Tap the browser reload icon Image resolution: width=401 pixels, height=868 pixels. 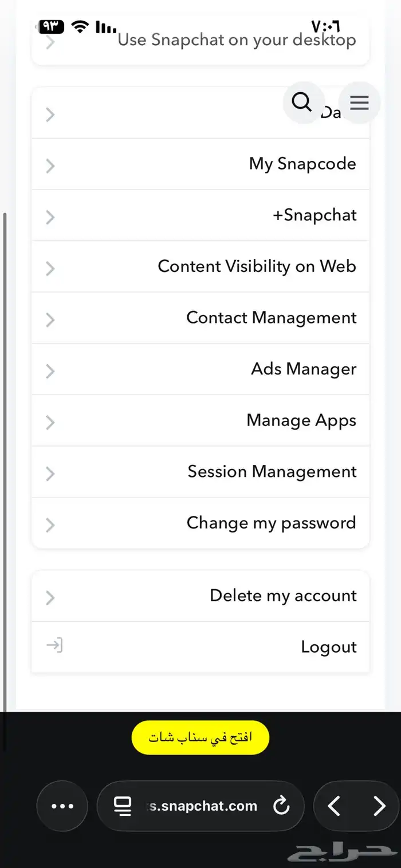tap(281, 806)
